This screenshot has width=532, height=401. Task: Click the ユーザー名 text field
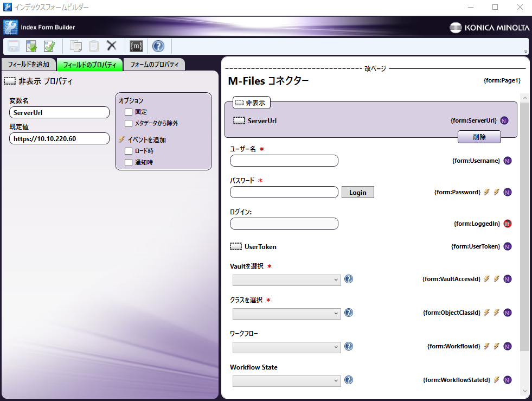click(x=284, y=161)
